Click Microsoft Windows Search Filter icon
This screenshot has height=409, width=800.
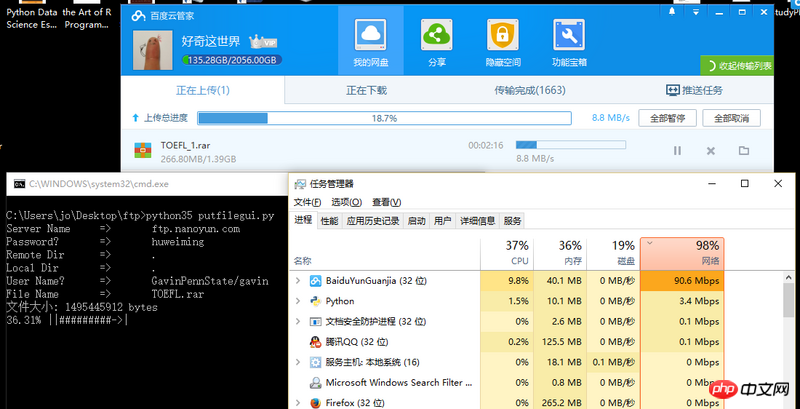(316, 382)
